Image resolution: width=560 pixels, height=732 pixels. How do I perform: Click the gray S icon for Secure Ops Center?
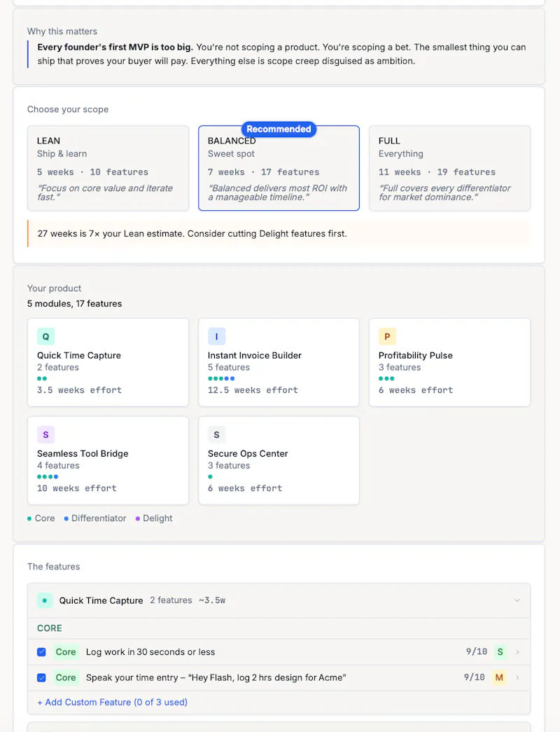(x=216, y=434)
